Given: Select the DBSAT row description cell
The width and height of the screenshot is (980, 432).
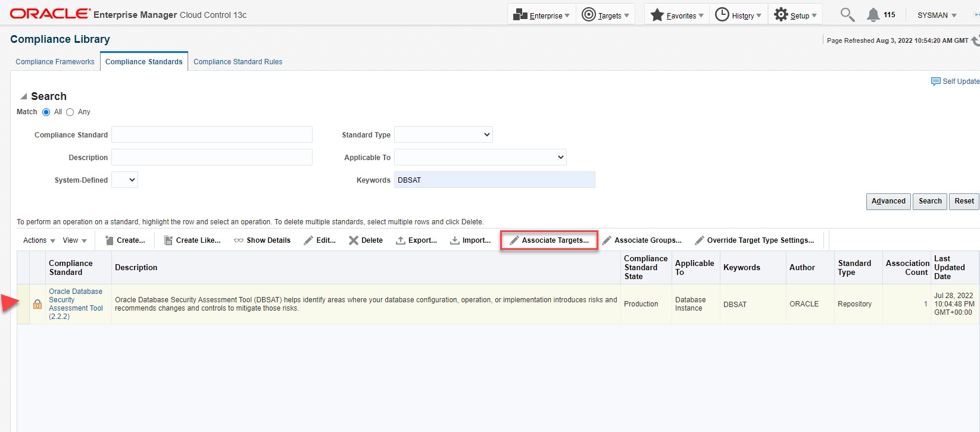Looking at the screenshot, I should pyautogui.click(x=366, y=304).
